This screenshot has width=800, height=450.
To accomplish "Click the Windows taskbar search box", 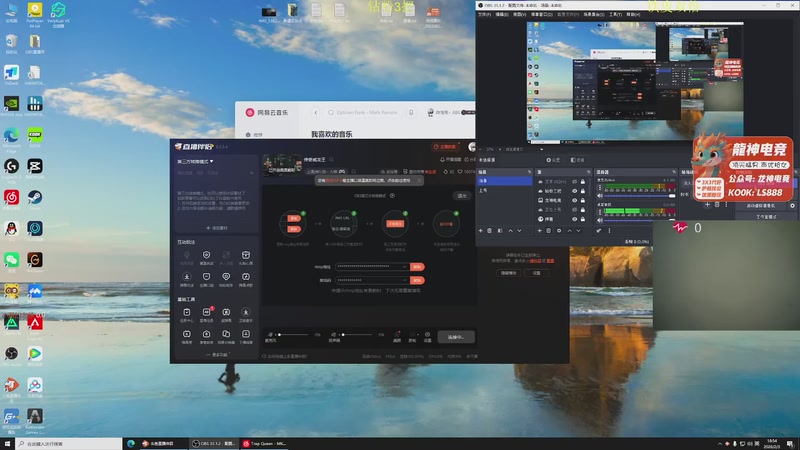I will 69,444.
